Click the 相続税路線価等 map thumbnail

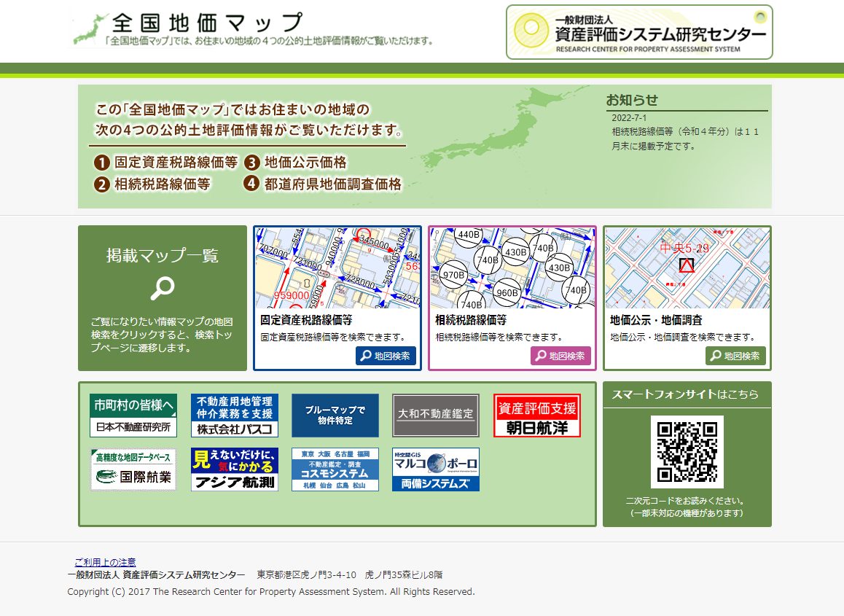pyautogui.click(x=512, y=268)
